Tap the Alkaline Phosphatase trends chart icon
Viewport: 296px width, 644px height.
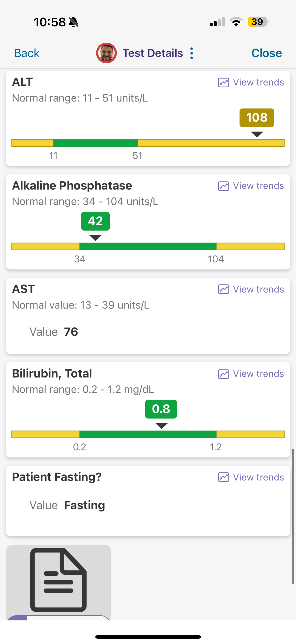223,186
